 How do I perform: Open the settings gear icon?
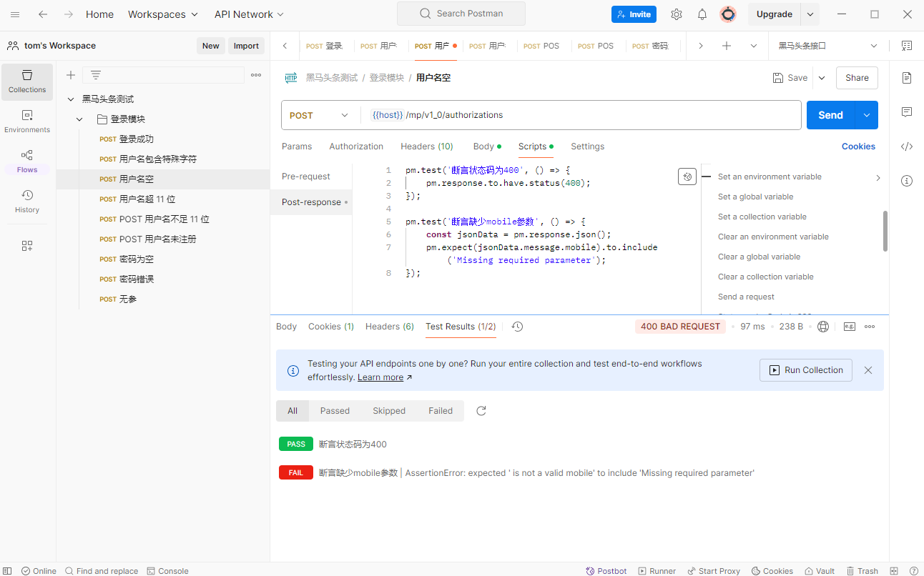(x=677, y=14)
